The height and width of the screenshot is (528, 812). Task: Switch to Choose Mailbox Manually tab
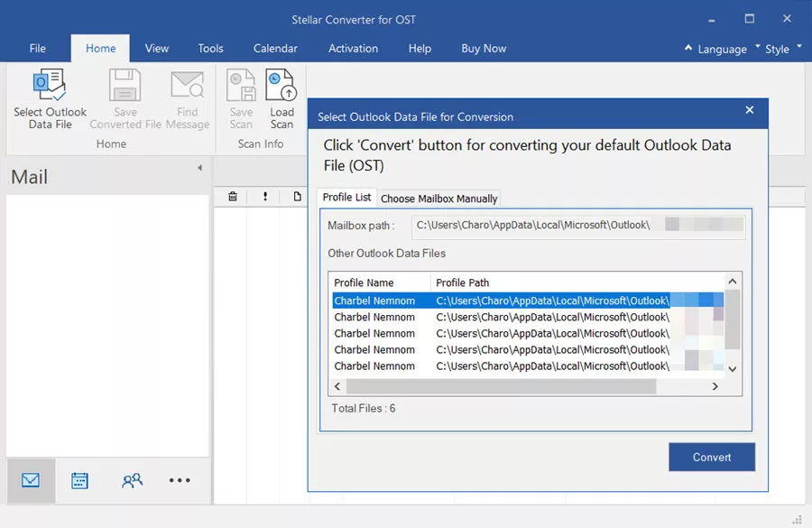(x=438, y=199)
